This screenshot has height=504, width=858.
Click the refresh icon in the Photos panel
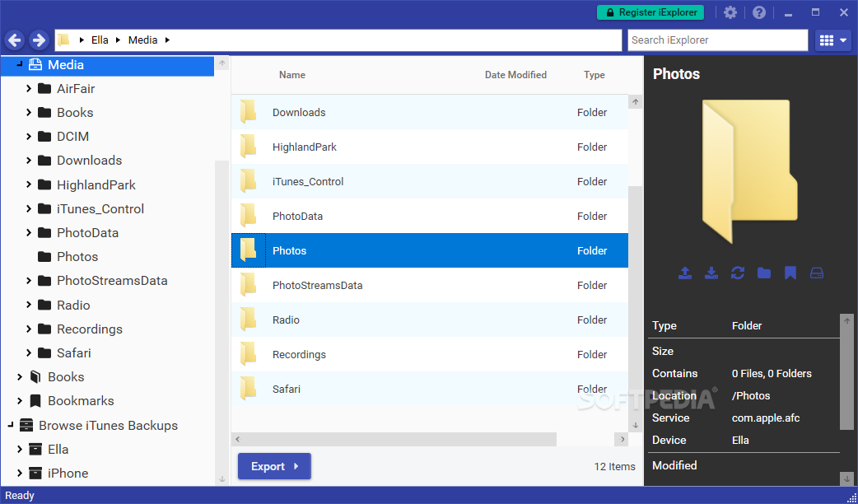coord(738,273)
